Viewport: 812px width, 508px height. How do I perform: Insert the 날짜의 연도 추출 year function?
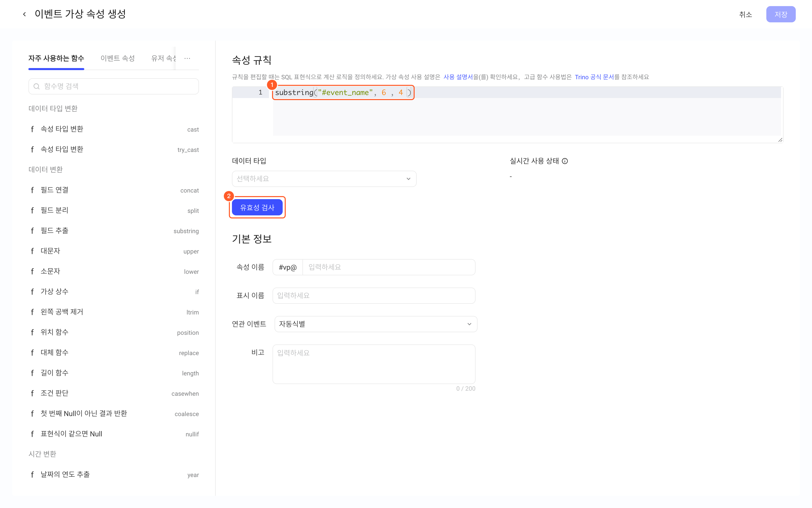(114, 475)
